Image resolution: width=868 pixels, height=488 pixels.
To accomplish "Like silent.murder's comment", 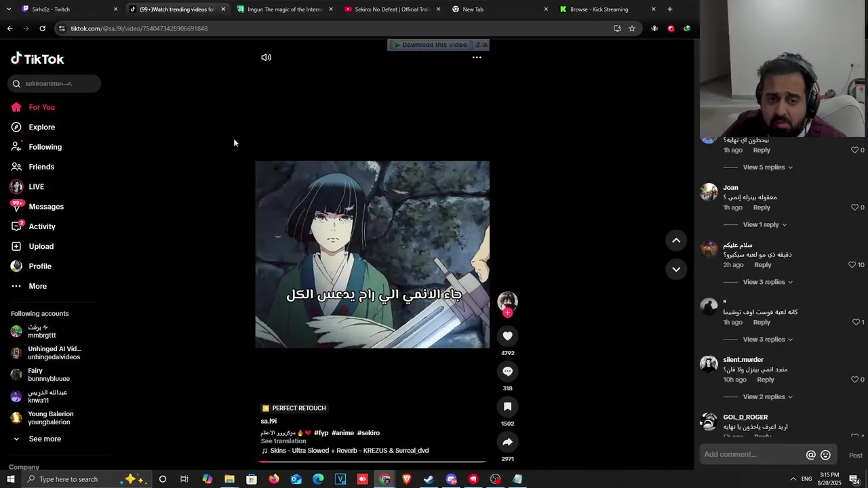I will point(854,380).
